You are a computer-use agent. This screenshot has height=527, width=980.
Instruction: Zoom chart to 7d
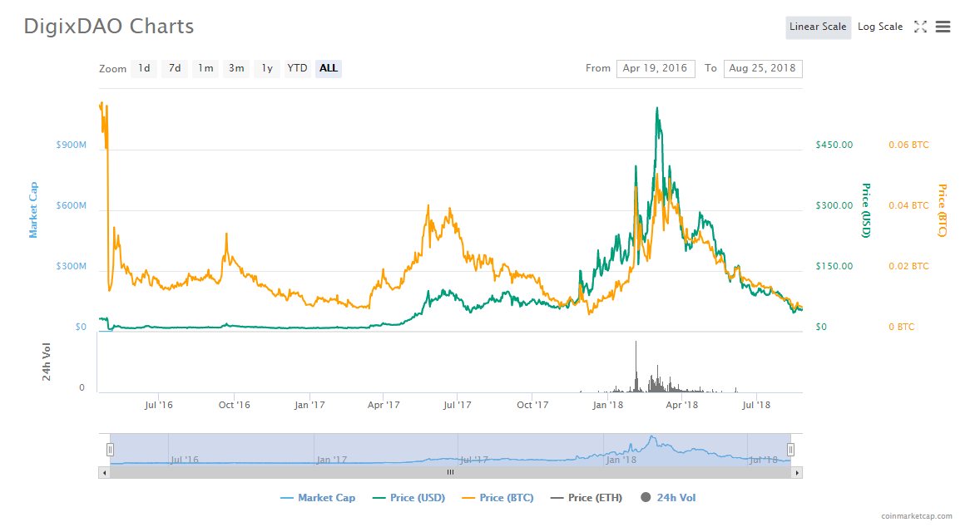(175, 69)
